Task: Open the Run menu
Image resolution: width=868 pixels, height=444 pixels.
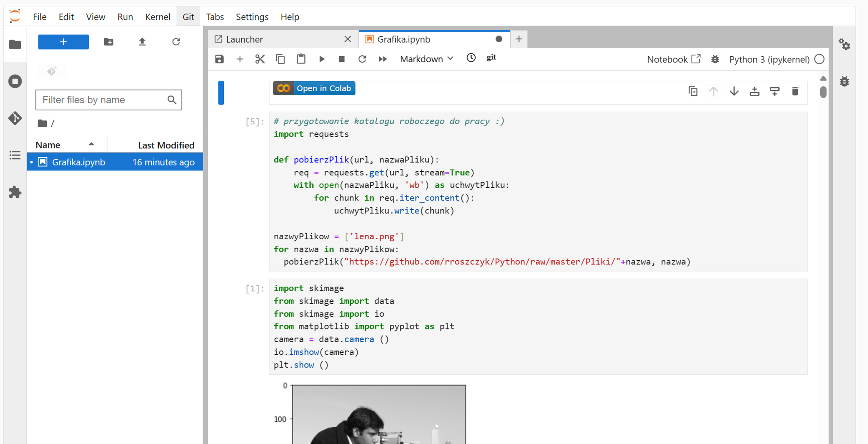Action: click(125, 17)
